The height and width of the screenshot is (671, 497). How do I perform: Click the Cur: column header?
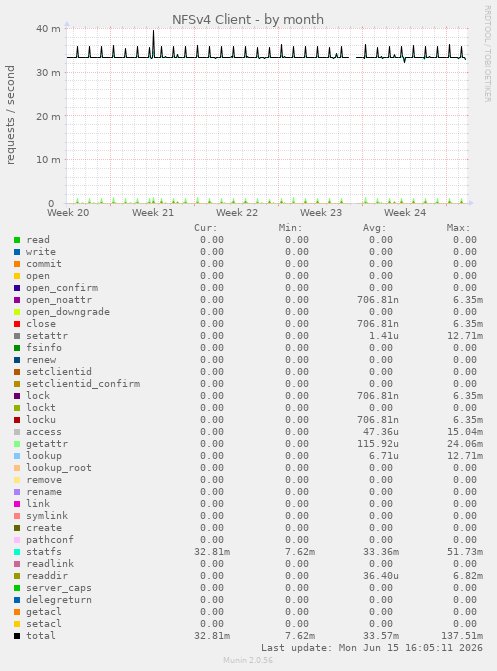point(205,228)
